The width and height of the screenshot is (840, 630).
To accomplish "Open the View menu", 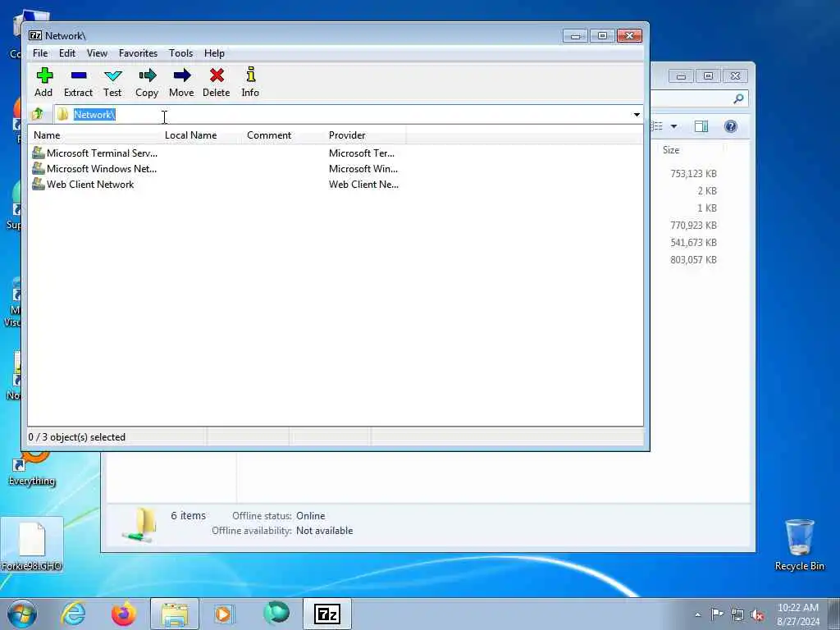I will [x=97, y=53].
